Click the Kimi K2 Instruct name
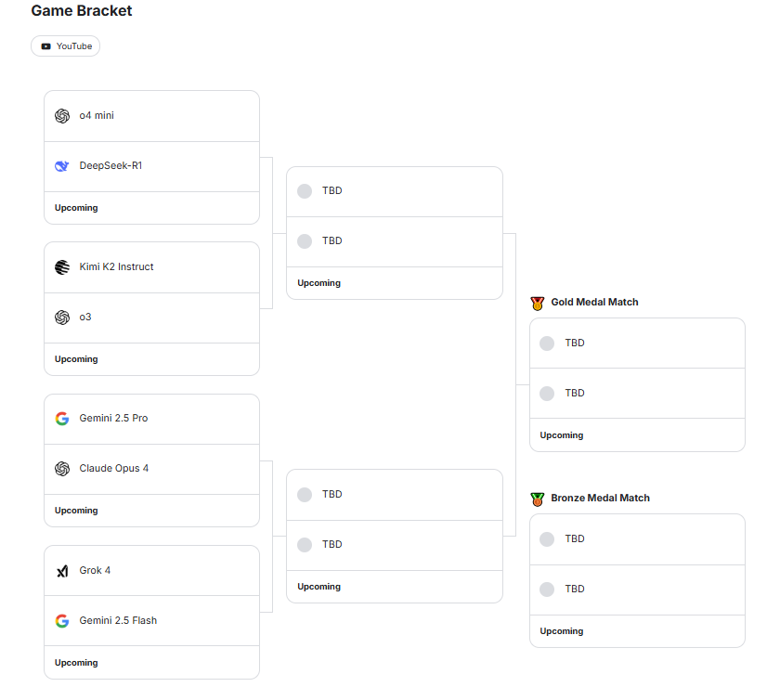Viewport: 780px width, 700px height. point(116,267)
